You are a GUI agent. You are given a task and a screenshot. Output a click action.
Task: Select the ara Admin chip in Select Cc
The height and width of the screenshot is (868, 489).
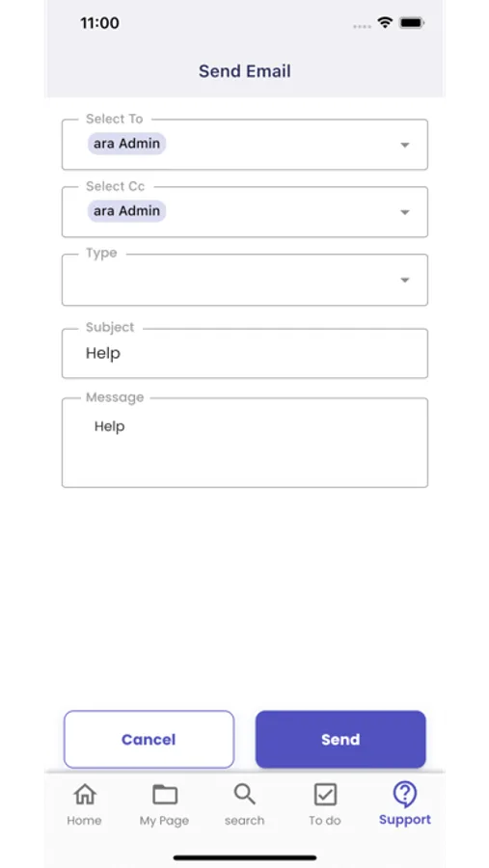[126, 211]
